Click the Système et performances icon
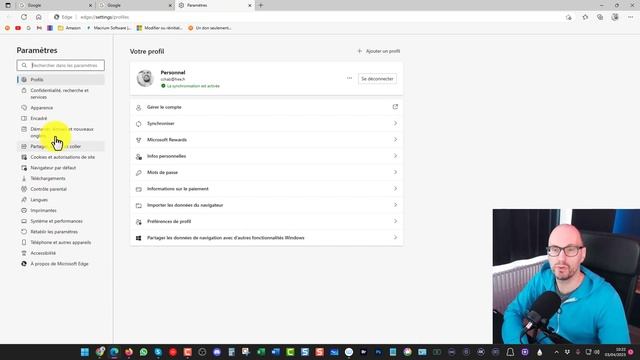This screenshot has height=360, width=640. tap(24, 221)
